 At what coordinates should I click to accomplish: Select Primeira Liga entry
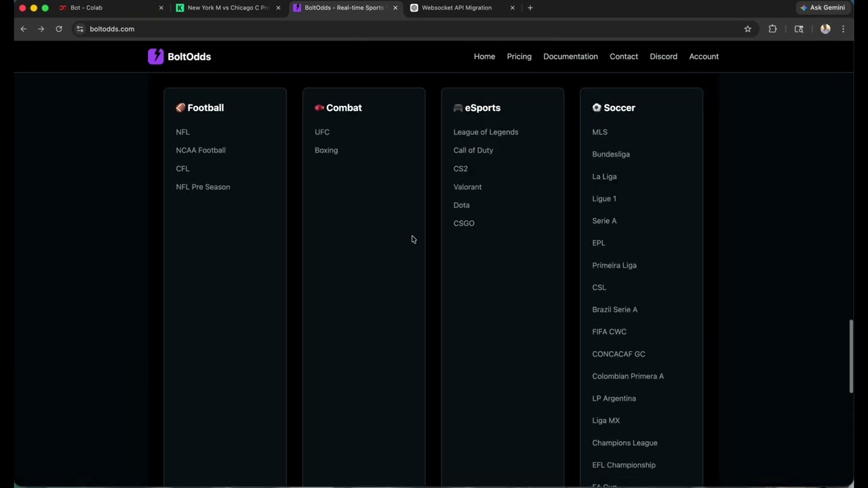[x=614, y=266]
